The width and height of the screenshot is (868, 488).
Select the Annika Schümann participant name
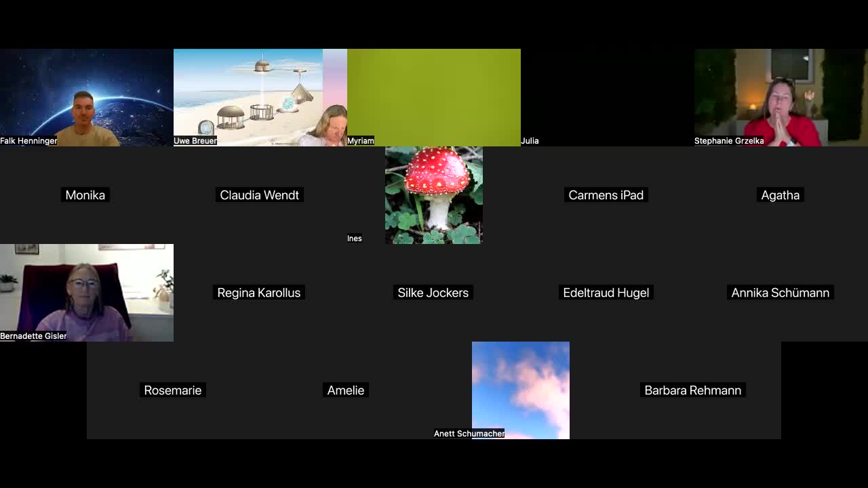point(781,293)
